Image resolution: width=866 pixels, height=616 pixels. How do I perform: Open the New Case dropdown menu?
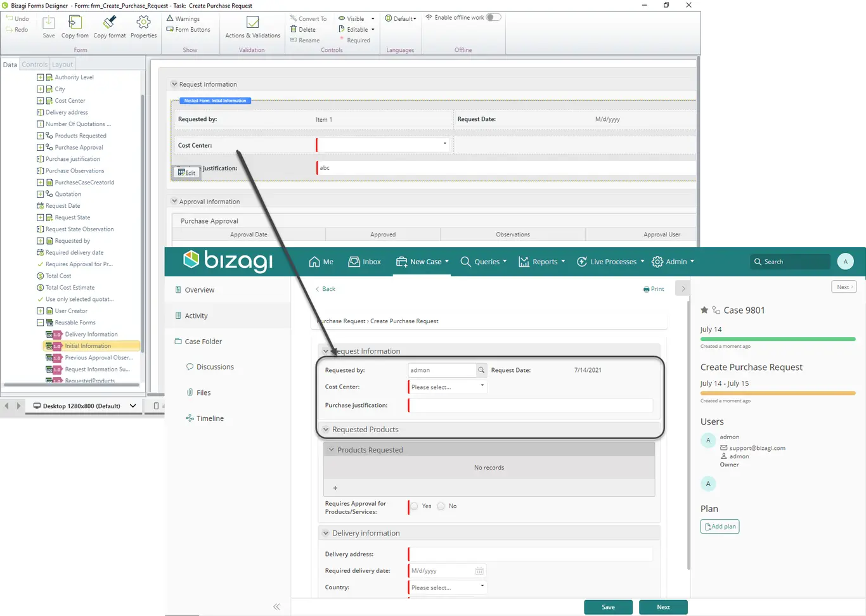[x=422, y=262]
